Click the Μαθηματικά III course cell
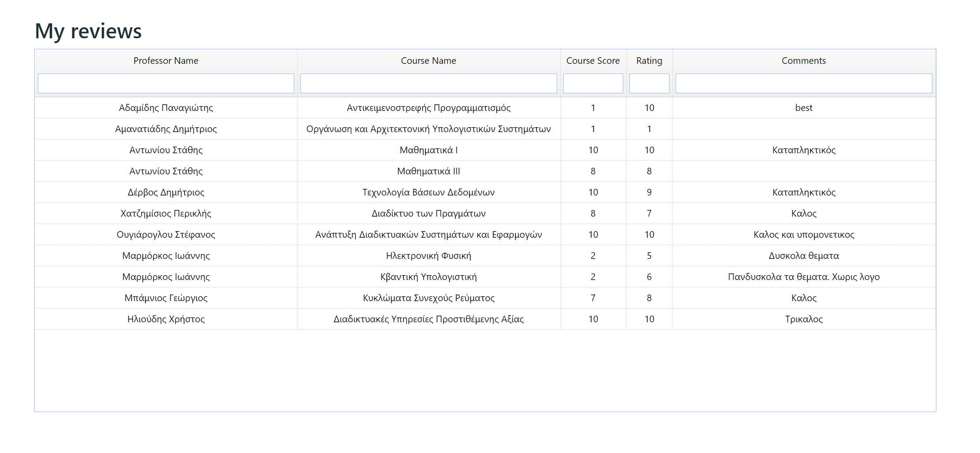This screenshot has height=453, width=980. [429, 171]
